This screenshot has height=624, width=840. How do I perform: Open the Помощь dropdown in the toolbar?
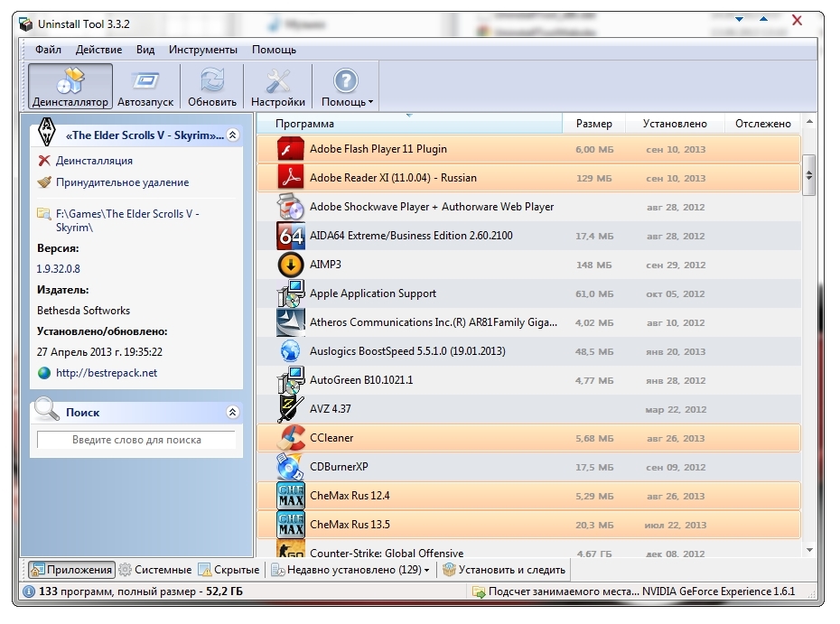[x=346, y=86]
